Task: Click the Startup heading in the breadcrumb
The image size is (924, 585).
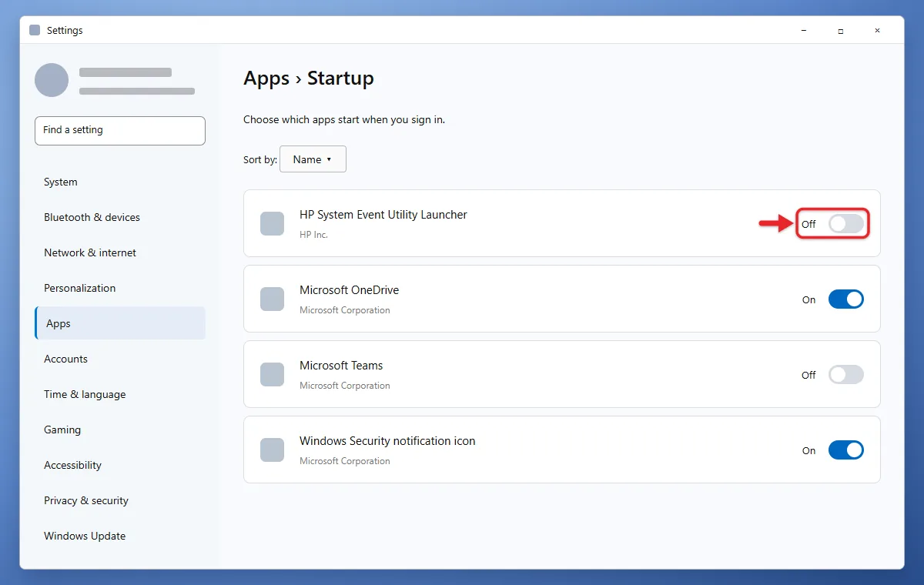Action: tap(340, 79)
